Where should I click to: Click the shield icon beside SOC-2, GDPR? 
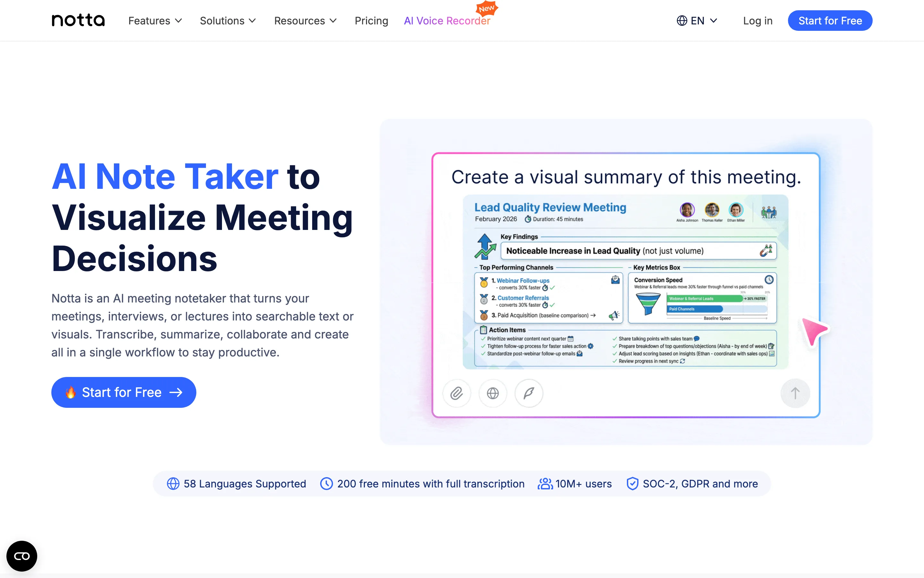click(633, 484)
